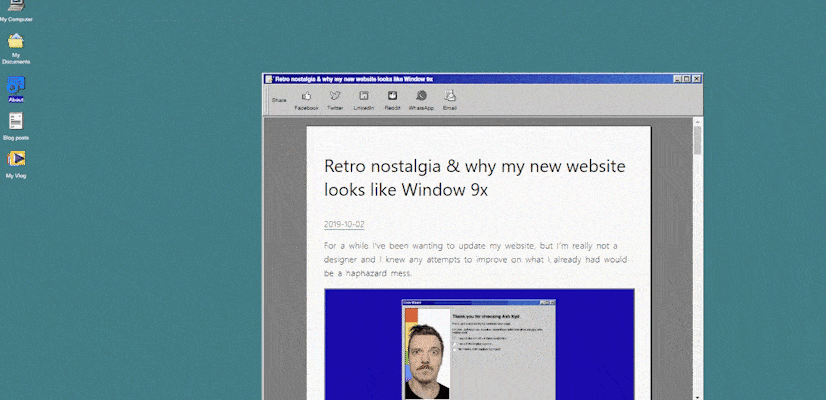Open the Blog posts desktop icon

(16, 126)
